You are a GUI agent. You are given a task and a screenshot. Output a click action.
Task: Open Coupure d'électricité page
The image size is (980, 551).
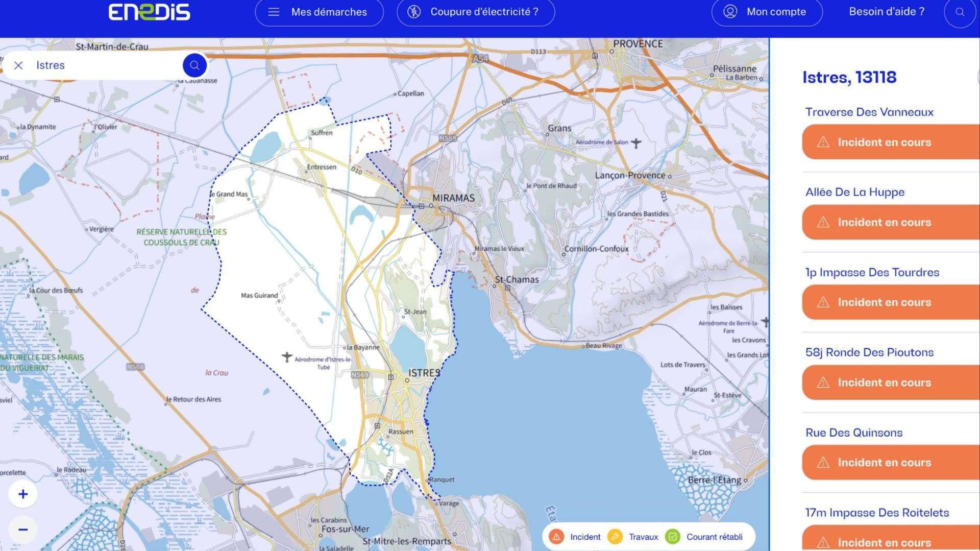[476, 12]
